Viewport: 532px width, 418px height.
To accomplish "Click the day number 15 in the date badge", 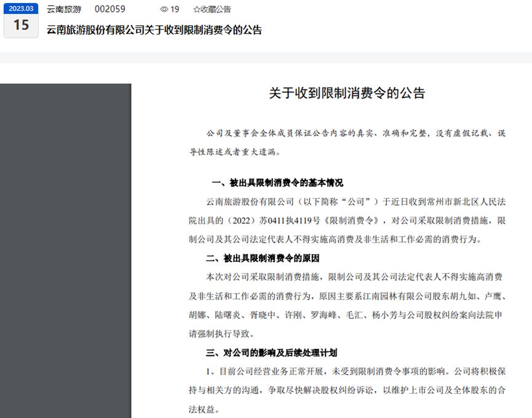I will click(x=21, y=25).
